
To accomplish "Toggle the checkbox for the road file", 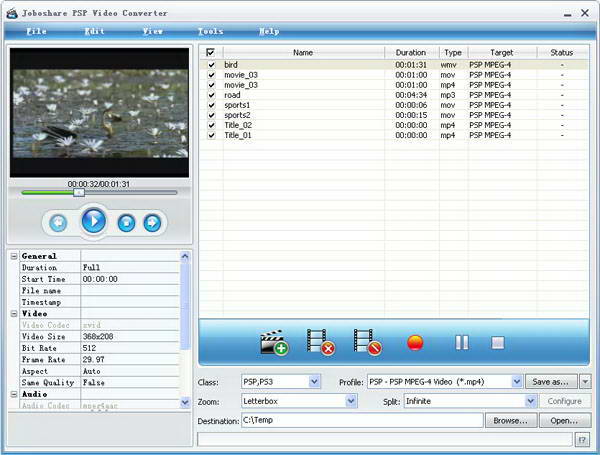I will (x=211, y=94).
